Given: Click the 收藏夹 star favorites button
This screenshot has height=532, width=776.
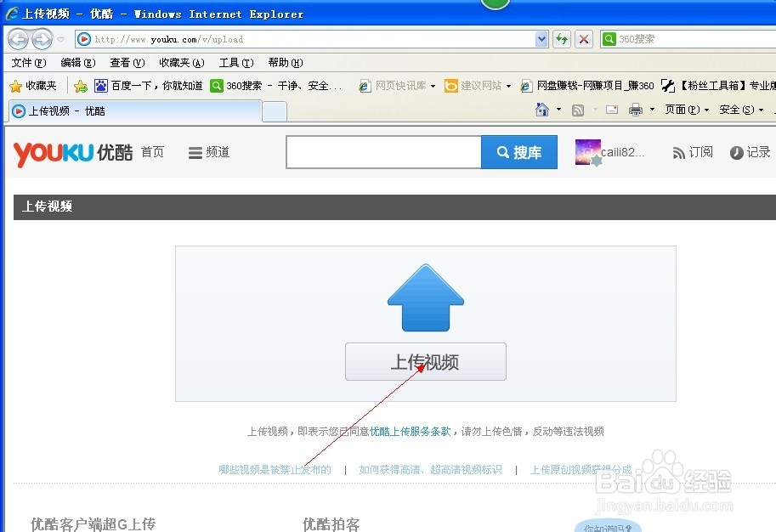Looking at the screenshot, I should (x=33, y=86).
